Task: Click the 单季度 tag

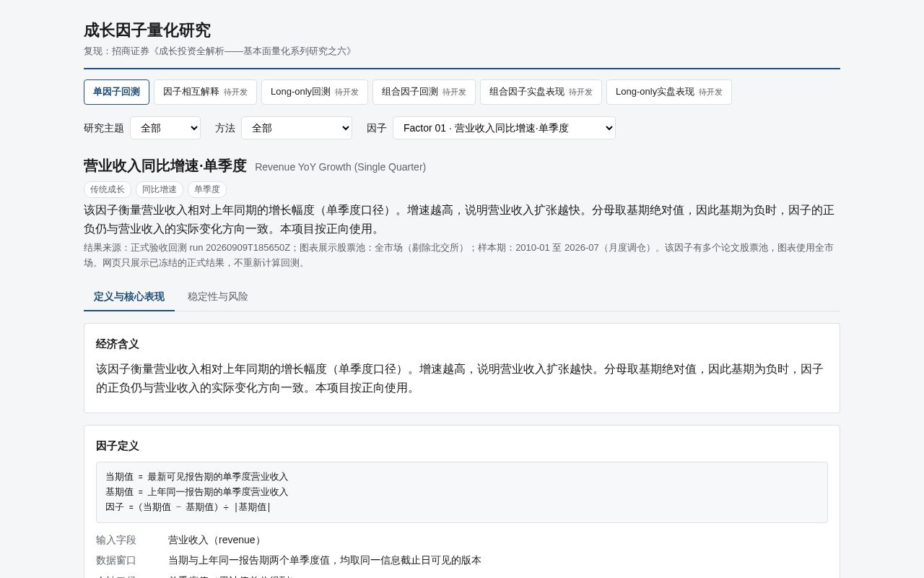Action: click(x=207, y=189)
